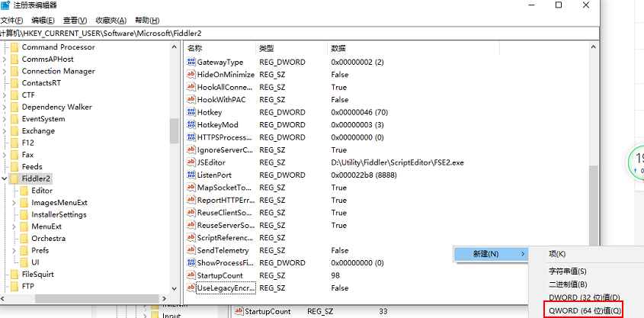
Task: Open the 查看(V) menu
Action: coord(75,20)
